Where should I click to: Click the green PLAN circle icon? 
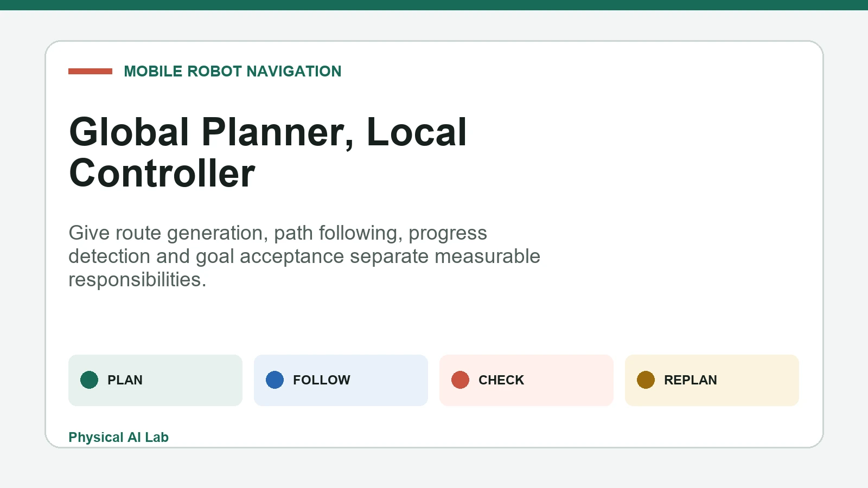[x=89, y=380]
